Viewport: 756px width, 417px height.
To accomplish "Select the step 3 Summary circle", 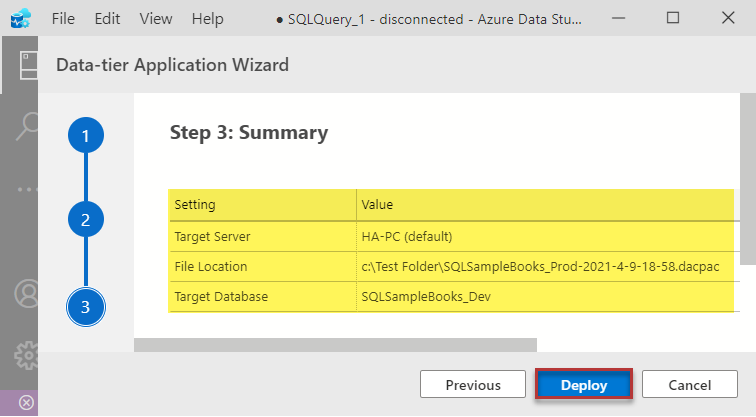I will click(x=86, y=306).
